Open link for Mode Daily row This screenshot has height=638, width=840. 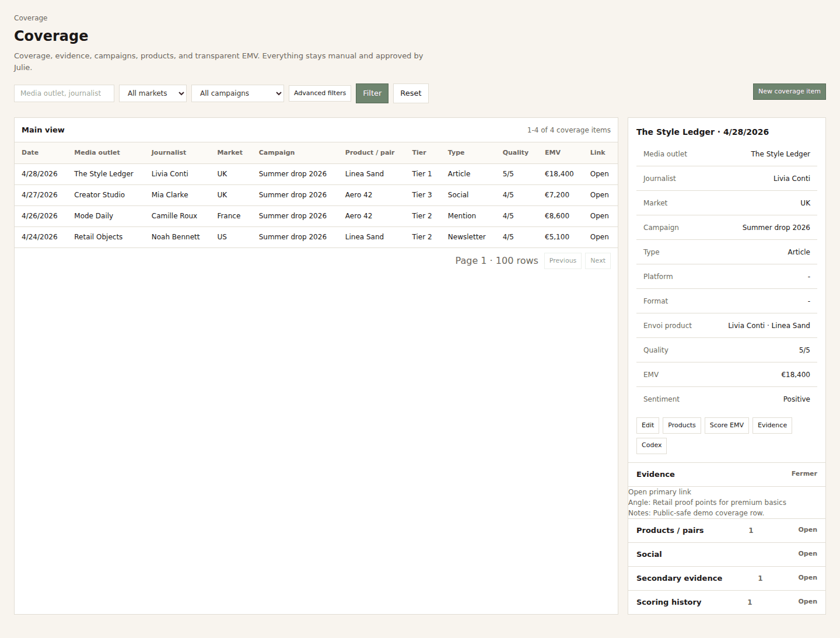(599, 216)
